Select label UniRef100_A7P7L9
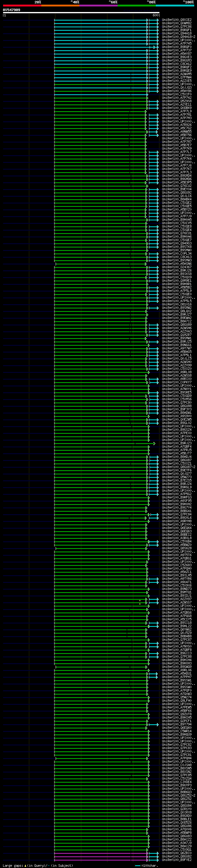197x868 pixels. point(177,111)
